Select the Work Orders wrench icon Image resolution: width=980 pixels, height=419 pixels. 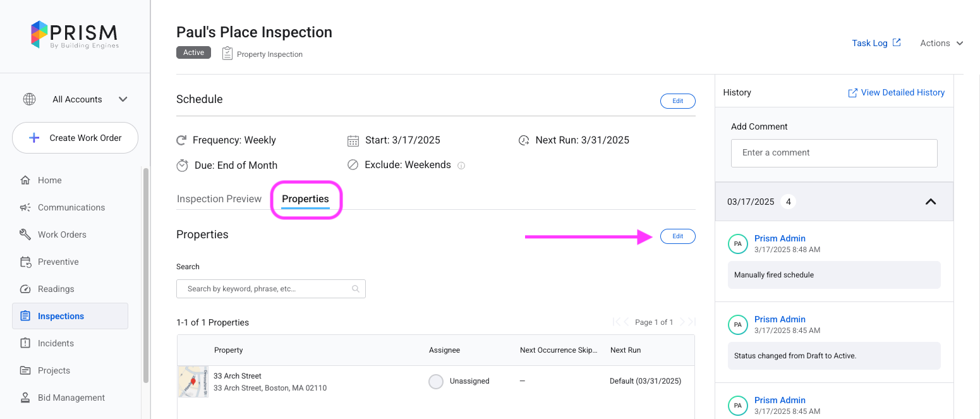[x=25, y=234]
